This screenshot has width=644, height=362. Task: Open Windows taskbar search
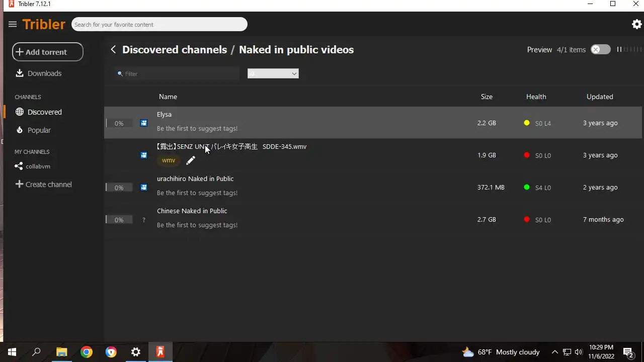pyautogui.click(x=36, y=352)
